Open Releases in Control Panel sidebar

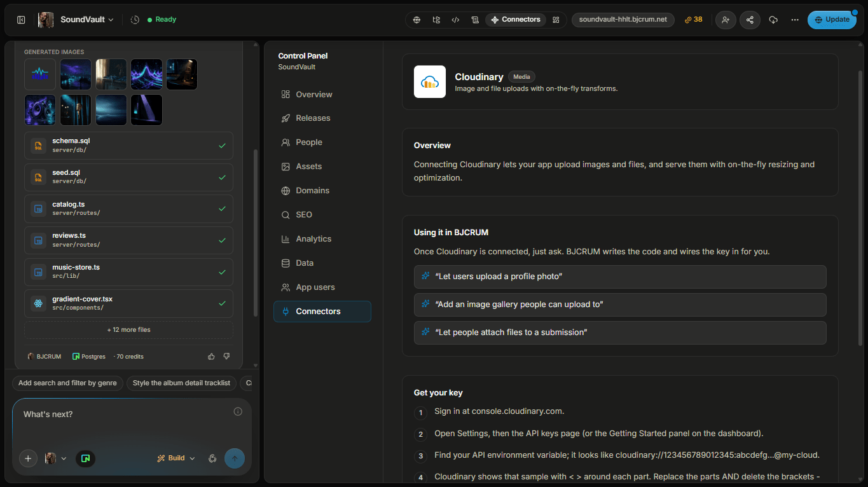[322, 118]
